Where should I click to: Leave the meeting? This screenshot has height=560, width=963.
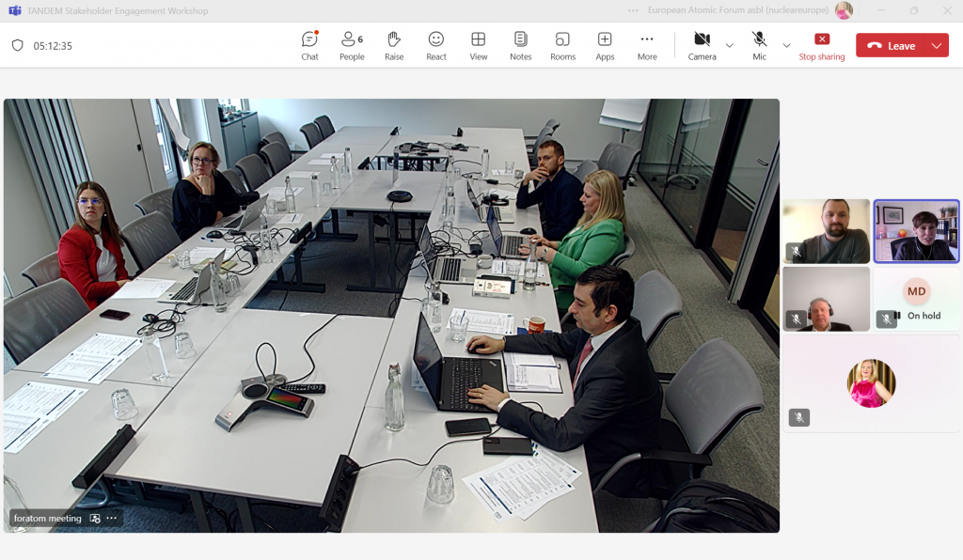tap(891, 45)
